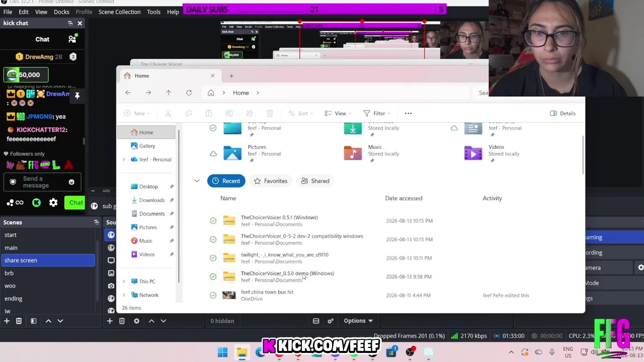Show hidden system tray icons
Screen dimensions: 644x362
511,352
